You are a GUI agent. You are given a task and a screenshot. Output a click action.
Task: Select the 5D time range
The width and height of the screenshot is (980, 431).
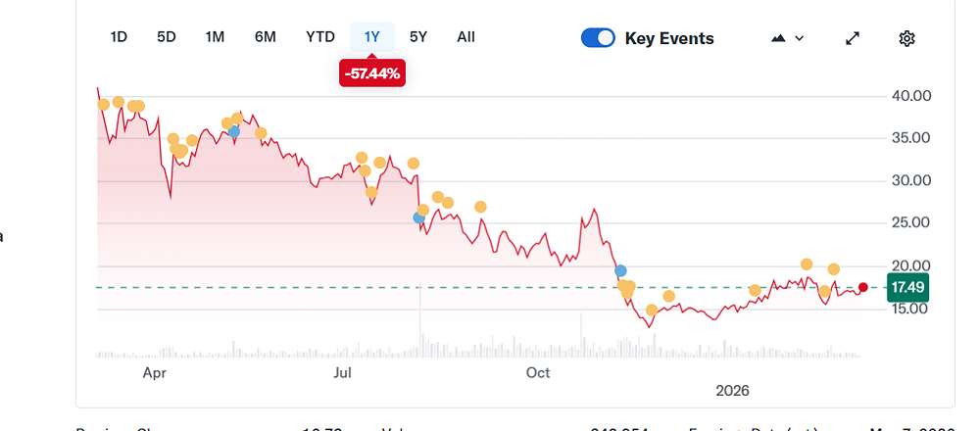click(167, 37)
